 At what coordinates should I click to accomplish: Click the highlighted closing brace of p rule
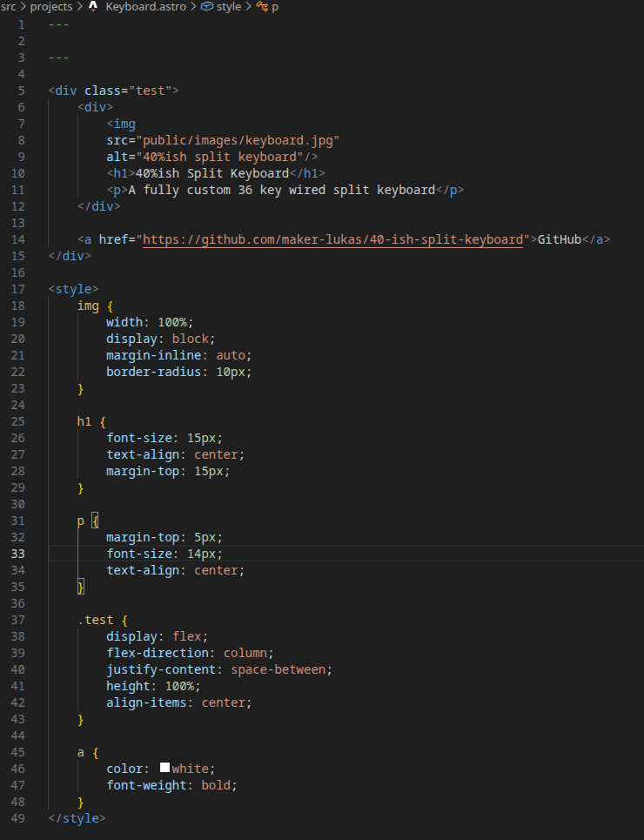tap(81, 587)
